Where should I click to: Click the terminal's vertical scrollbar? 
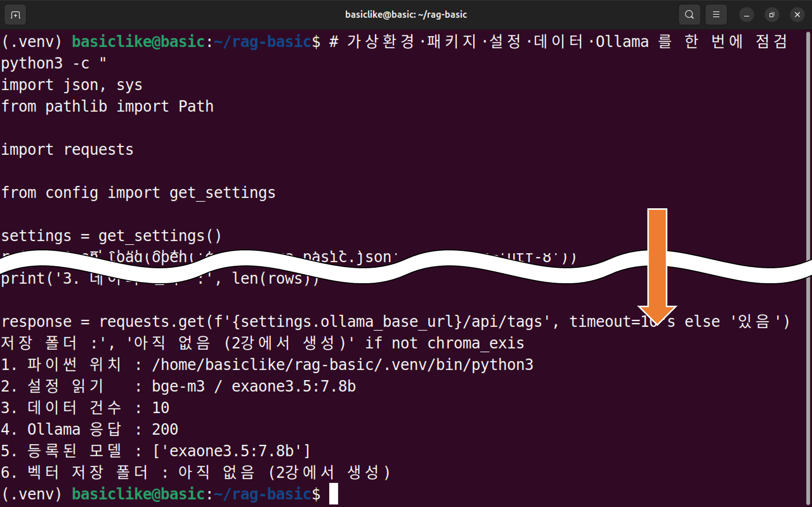coord(808,267)
